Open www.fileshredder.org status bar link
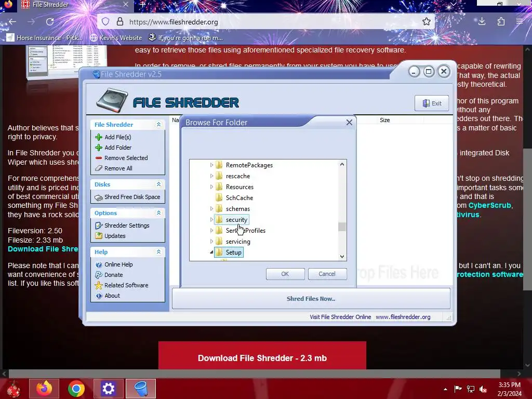Image resolution: width=532 pixels, height=399 pixels. click(x=403, y=317)
